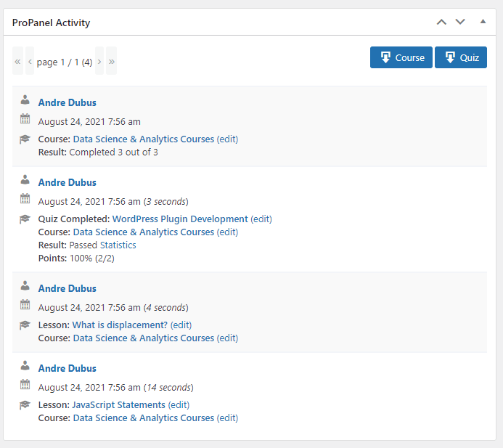
Task: Collapse the ProPanel Activity panel
Action: 483,22
